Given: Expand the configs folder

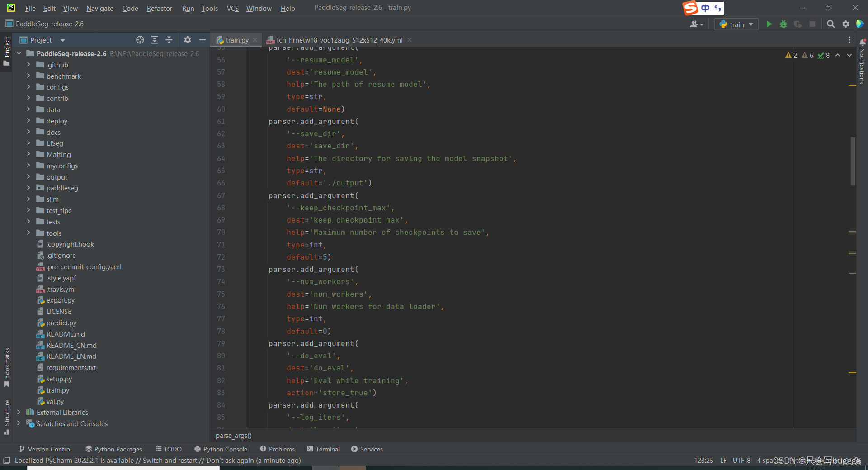Looking at the screenshot, I should pos(28,87).
